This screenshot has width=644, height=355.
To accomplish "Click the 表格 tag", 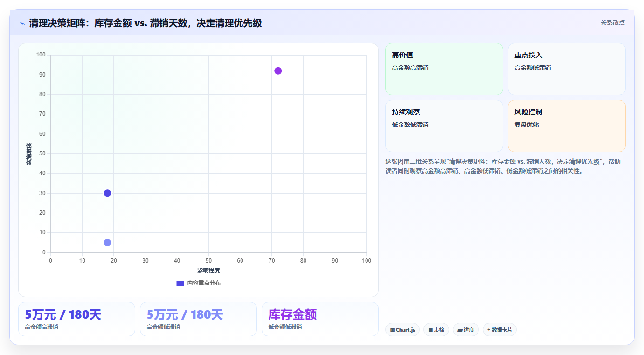I will pos(436,330).
